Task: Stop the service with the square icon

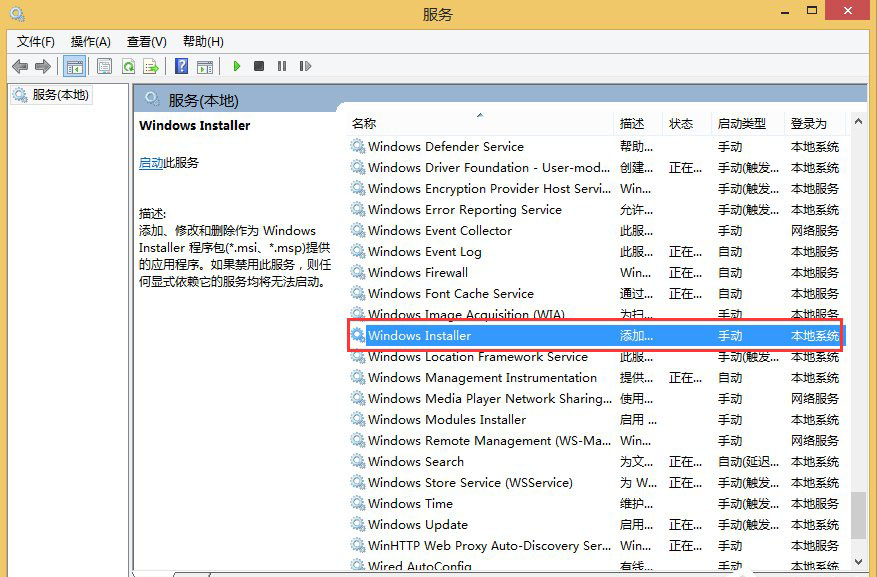Action: tap(258, 67)
